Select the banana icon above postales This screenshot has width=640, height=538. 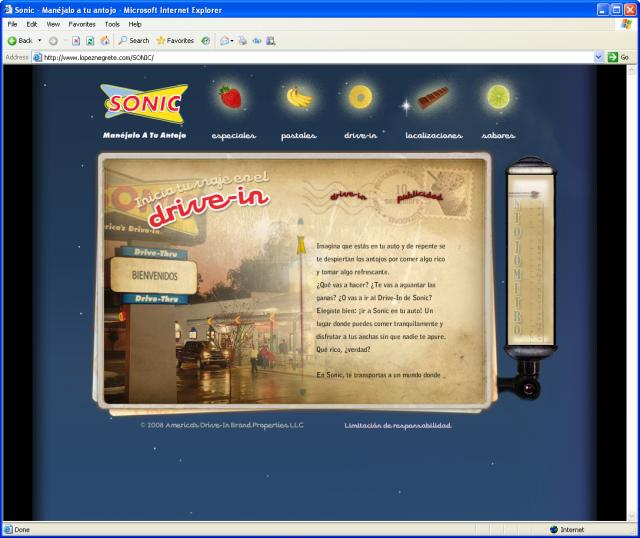point(298,98)
